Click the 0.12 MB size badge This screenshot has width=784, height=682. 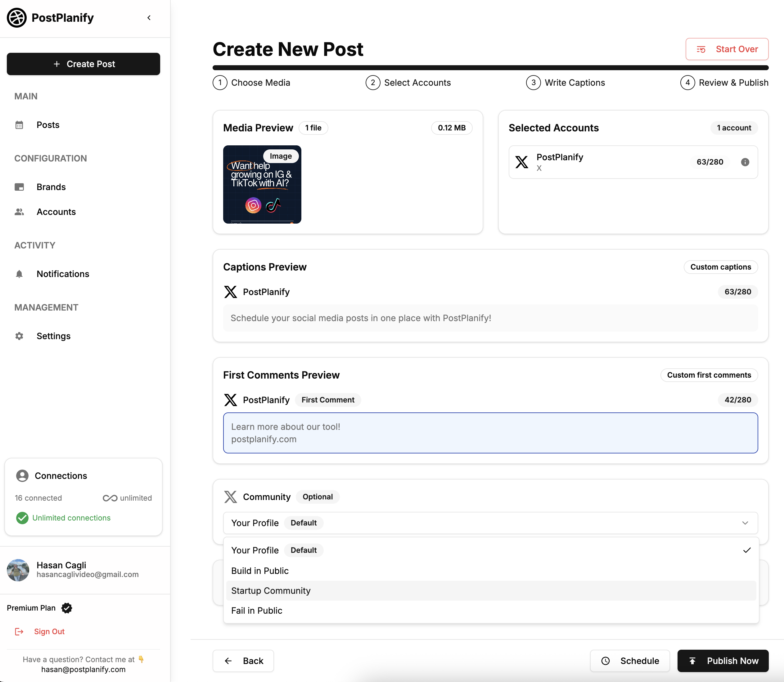click(x=452, y=128)
